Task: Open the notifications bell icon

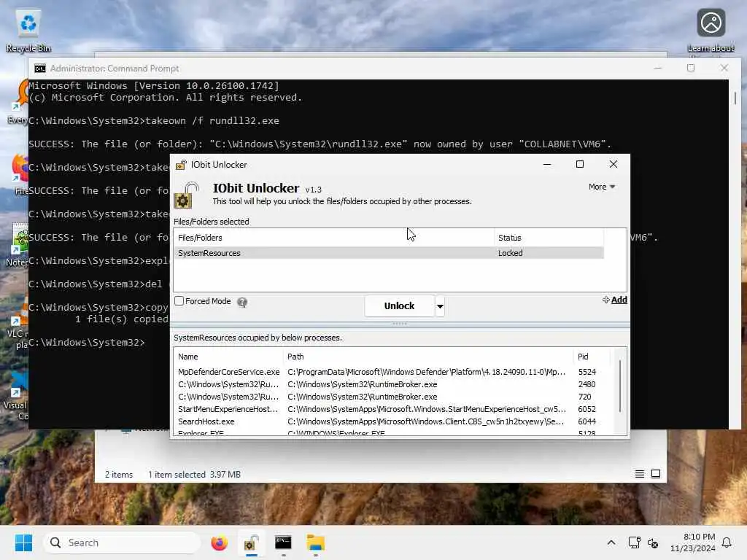Action: (x=727, y=542)
